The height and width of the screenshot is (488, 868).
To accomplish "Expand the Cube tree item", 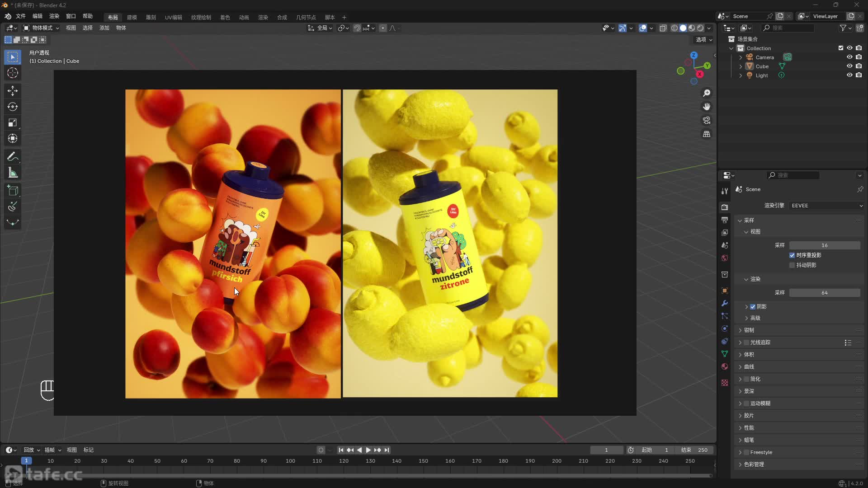I will pos(741,66).
